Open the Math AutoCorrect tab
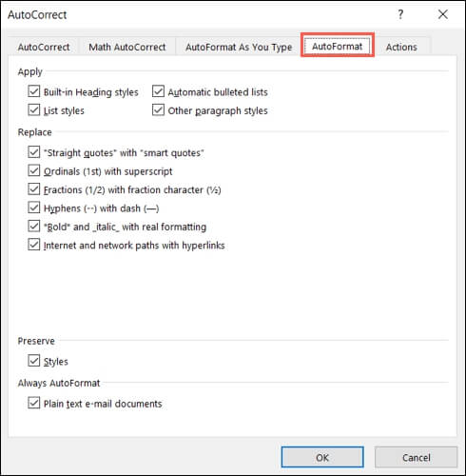The image size is (466, 476). coord(127,47)
